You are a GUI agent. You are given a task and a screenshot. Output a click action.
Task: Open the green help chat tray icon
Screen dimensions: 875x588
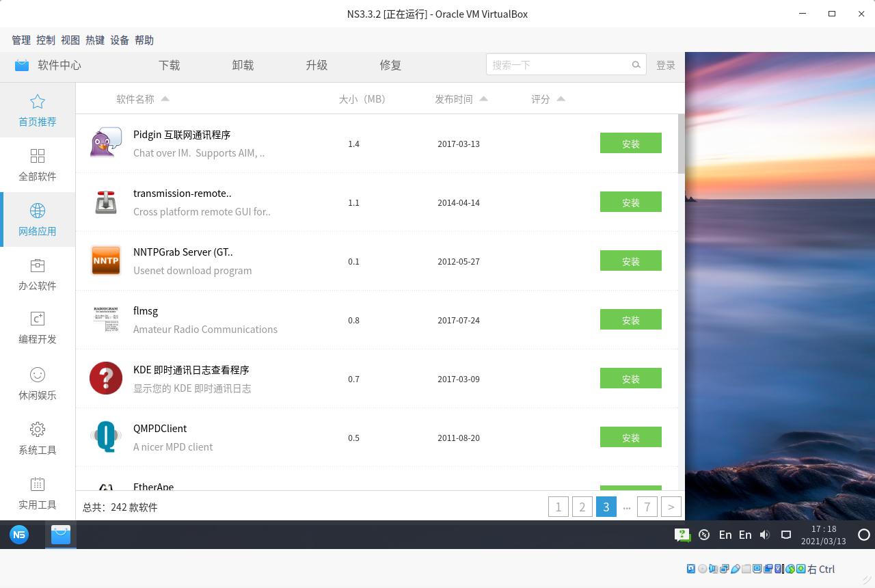coord(682,535)
